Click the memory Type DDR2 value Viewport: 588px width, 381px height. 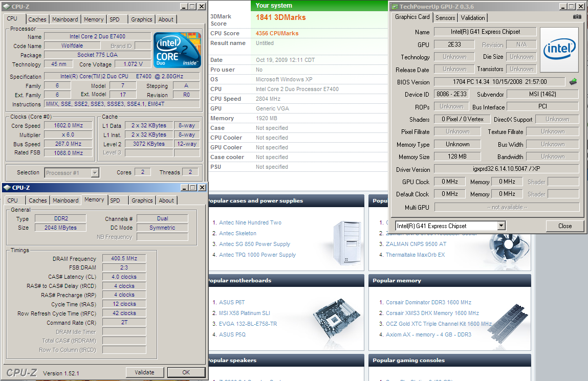pos(61,218)
